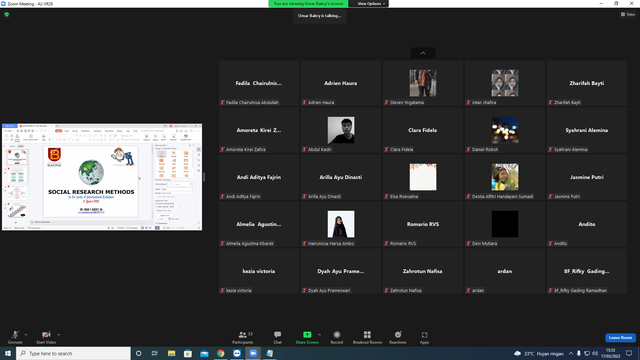Open video options arrow beside Start Video

59,335
